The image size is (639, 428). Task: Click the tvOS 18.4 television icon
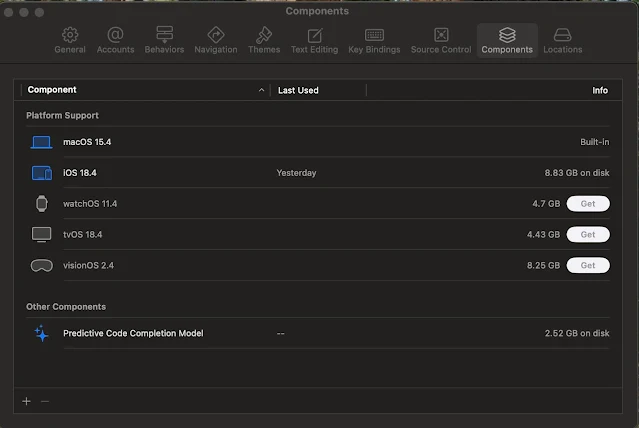[x=42, y=235]
